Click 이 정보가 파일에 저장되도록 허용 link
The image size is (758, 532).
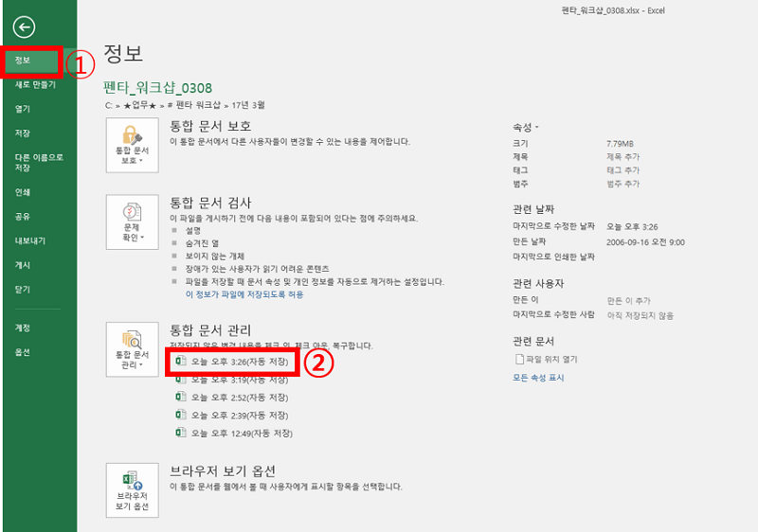(244, 294)
